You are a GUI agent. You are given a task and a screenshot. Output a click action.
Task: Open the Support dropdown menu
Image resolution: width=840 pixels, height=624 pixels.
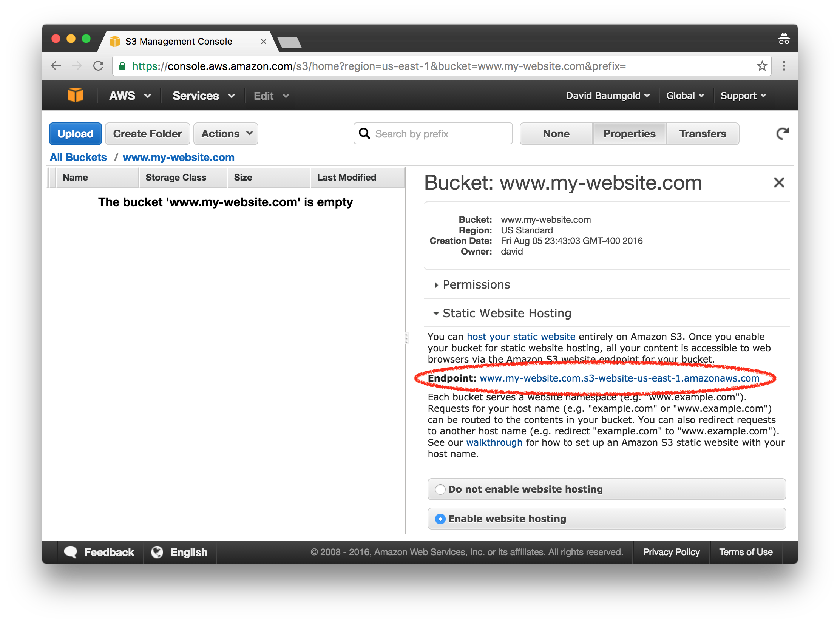pyautogui.click(x=743, y=96)
